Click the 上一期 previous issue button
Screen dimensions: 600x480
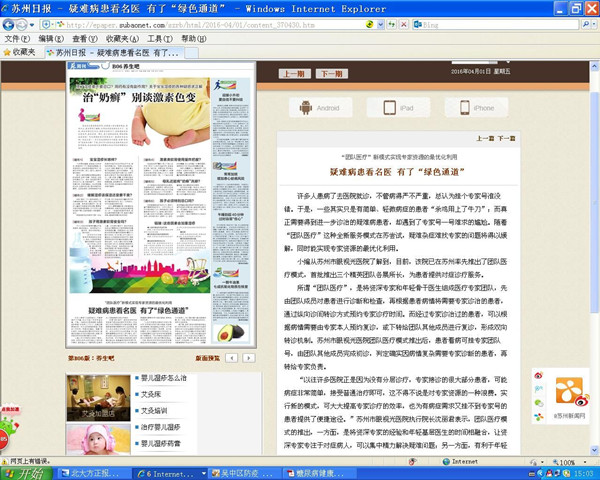click(293, 73)
